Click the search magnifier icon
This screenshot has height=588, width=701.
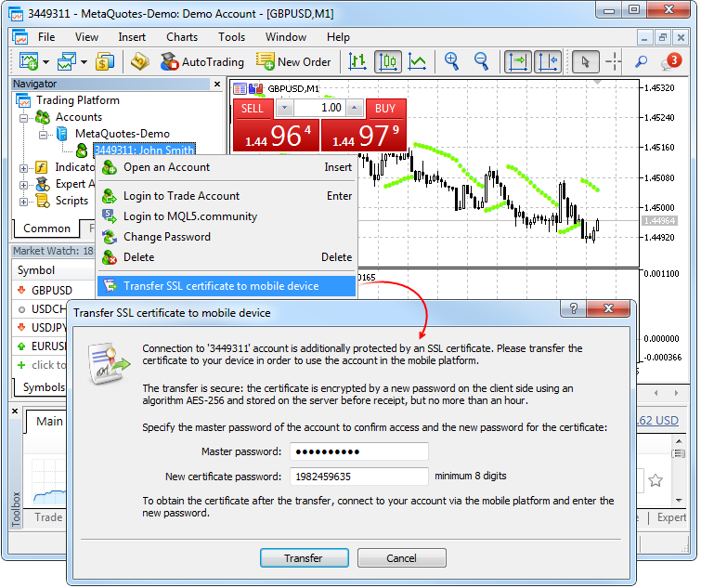(x=641, y=61)
